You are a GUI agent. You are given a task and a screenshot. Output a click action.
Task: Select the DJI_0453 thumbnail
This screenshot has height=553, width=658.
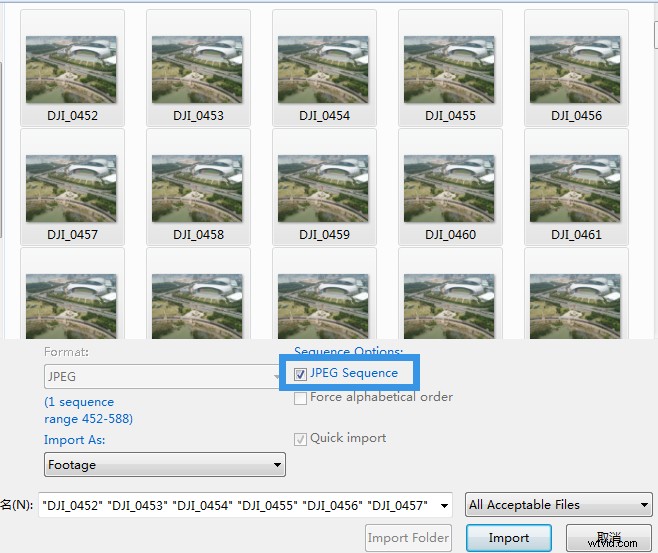coord(197,69)
